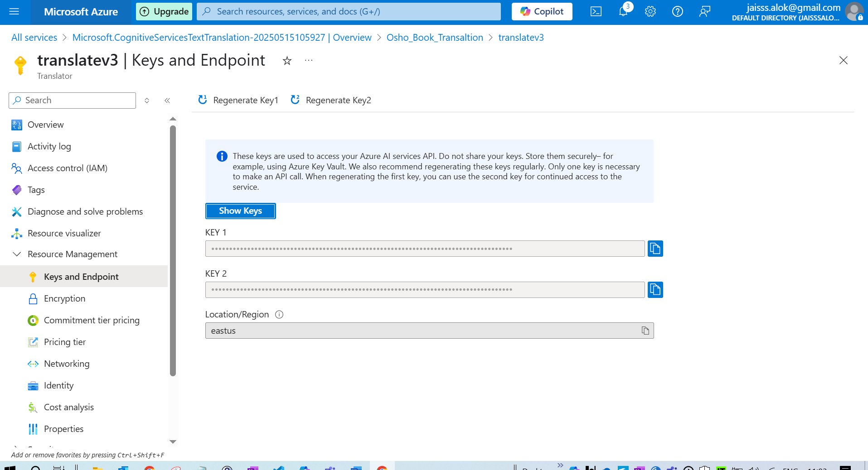Click the Networking icon
Image resolution: width=868 pixels, height=470 pixels.
(x=33, y=364)
